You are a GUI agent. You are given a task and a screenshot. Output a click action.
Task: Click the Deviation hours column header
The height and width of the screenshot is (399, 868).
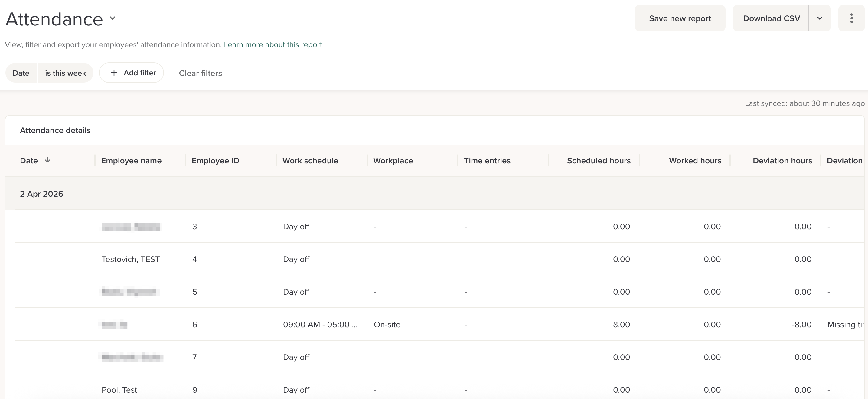pyautogui.click(x=782, y=161)
